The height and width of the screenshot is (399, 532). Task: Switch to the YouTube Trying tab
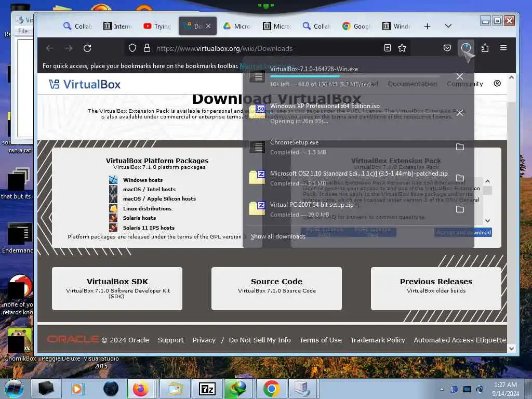tap(157, 26)
